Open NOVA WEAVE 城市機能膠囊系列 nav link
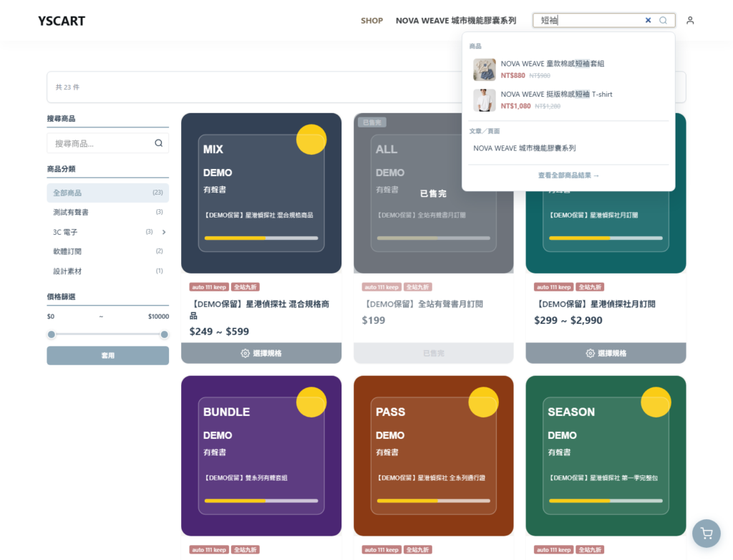Image resolution: width=733 pixels, height=560 pixels. pyautogui.click(x=456, y=21)
